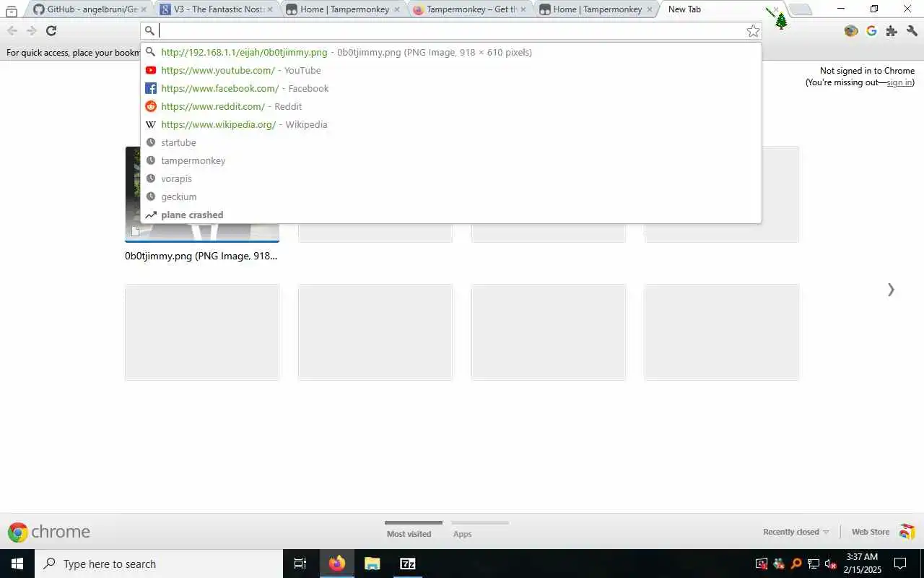
Task: Click into the address bar field
Action: [x=451, y=30]
